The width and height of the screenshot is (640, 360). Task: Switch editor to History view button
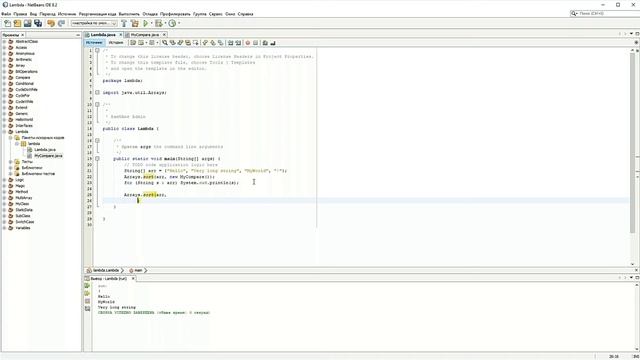(x=116, y=42)
